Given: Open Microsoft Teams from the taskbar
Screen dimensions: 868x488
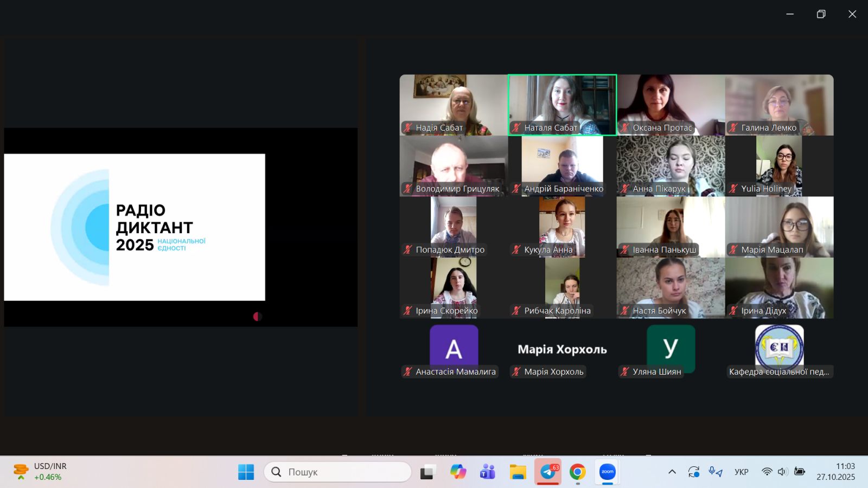Looking at the screenshot, I should [x=488, y=472].
